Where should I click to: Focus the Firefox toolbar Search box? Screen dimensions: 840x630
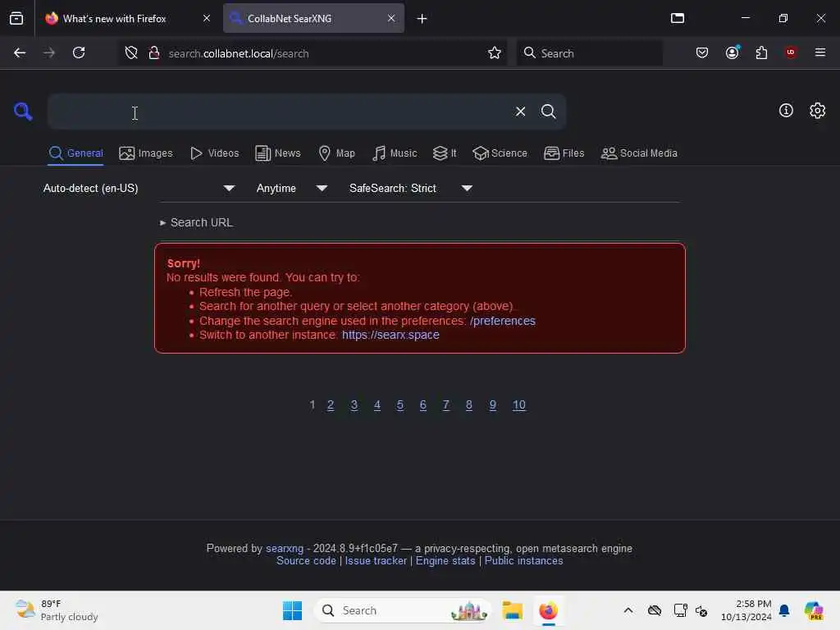[589, 53]
